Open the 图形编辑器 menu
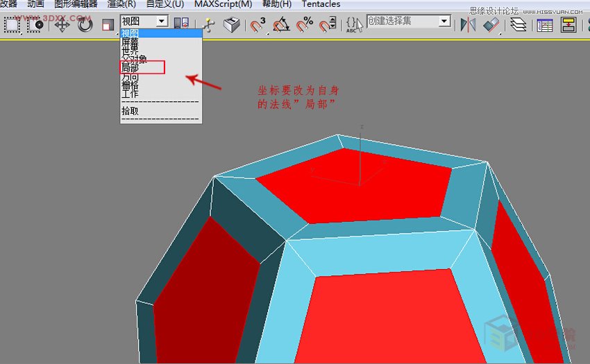 (x=76, y=4)
